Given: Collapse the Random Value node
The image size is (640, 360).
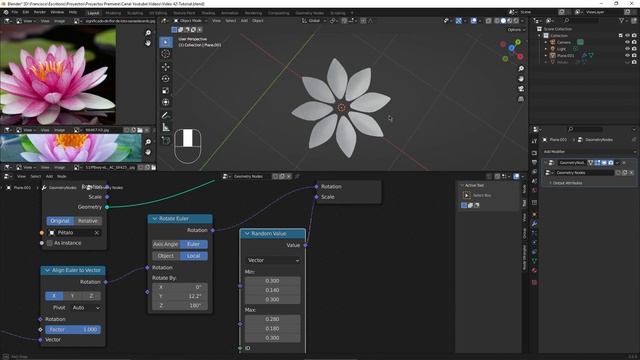Looking at the screenshot, I should click(247, 233).
